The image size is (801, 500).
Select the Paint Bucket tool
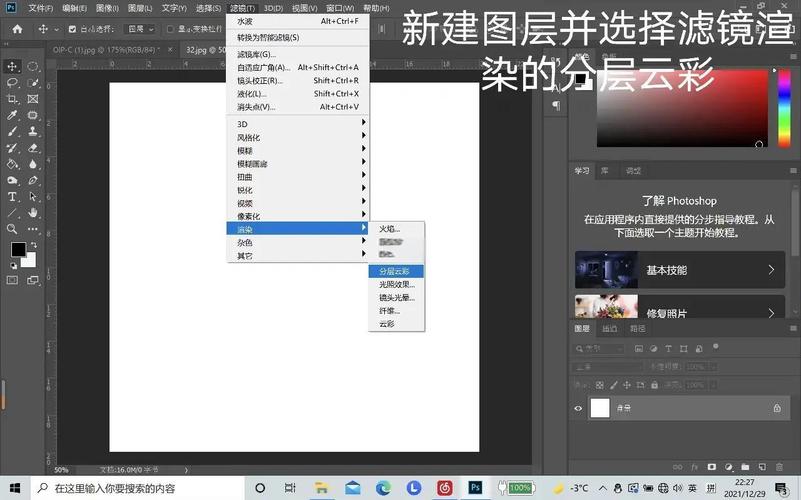[x=12, y=164]
